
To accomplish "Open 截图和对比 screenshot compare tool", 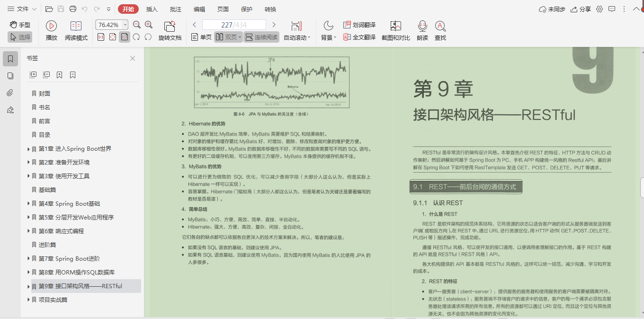I will 395,26.
